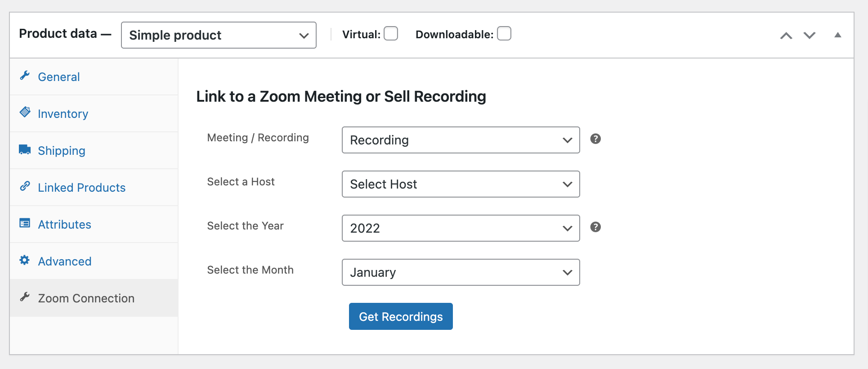
Task: Switch to the Advanced tab
Action: click(x=94, y=261)
